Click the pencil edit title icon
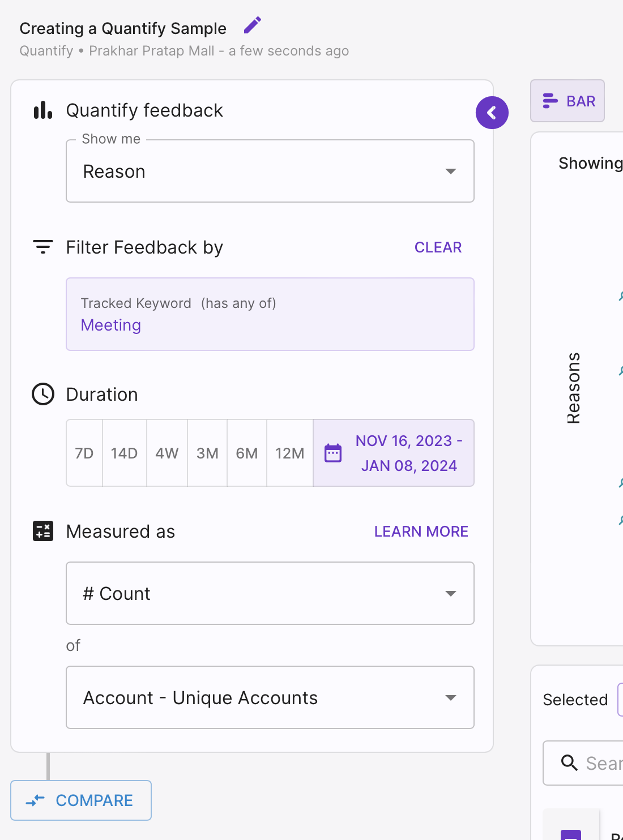The height and width of the screenshot is (840, 623). pyautogui.click(x=252, y=25)
